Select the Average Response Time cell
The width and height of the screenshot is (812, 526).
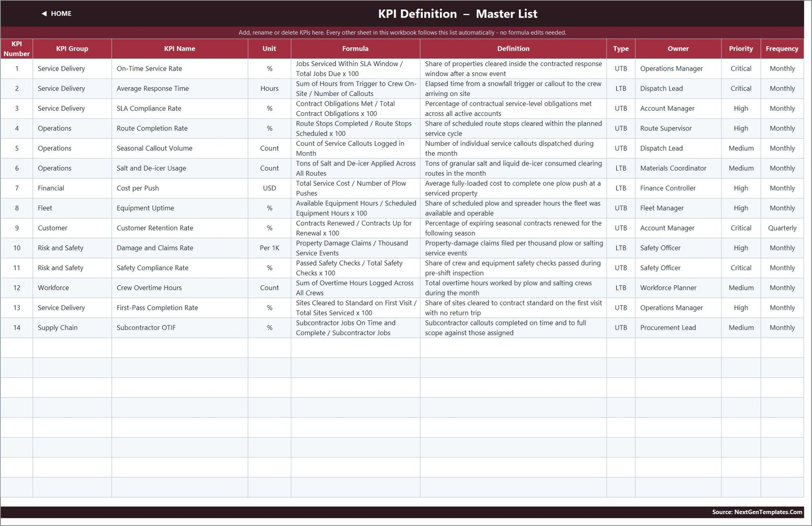click(x=180, y=88)
